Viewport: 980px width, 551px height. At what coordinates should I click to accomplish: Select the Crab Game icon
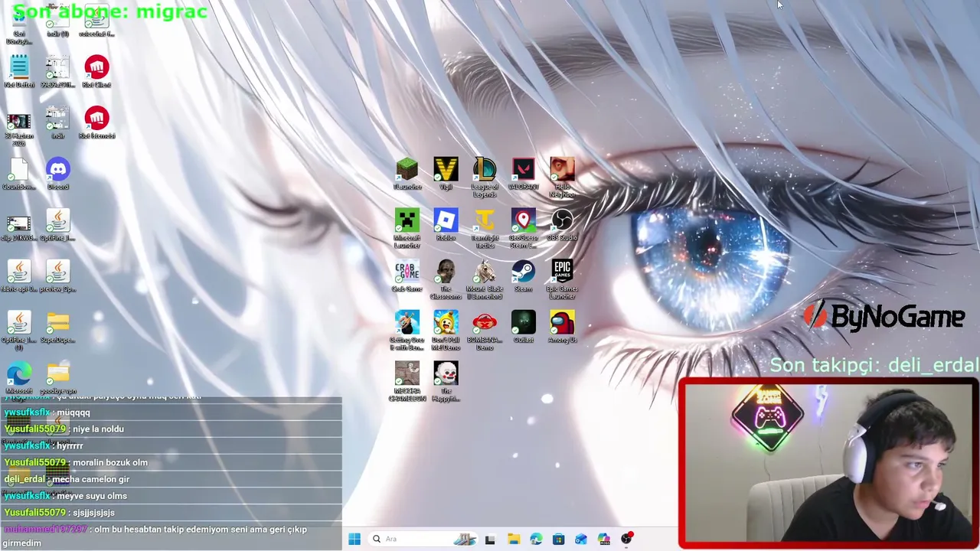pyautogui.click(x=407, y=272)
